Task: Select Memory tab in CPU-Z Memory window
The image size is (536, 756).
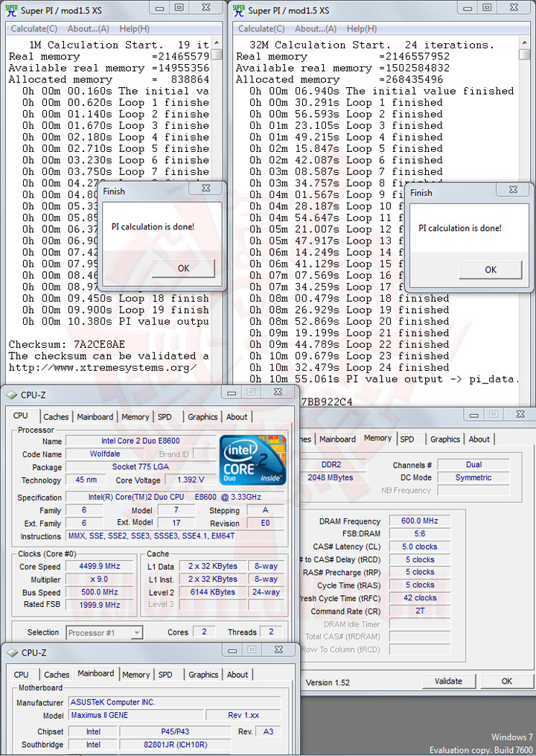Action: (x=378, y=438)
